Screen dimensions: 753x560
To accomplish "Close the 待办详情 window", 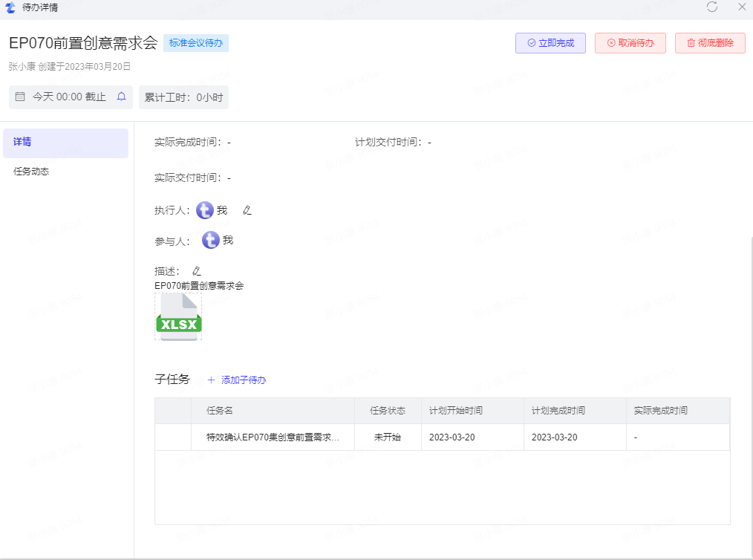I will [x=741, y=7].
